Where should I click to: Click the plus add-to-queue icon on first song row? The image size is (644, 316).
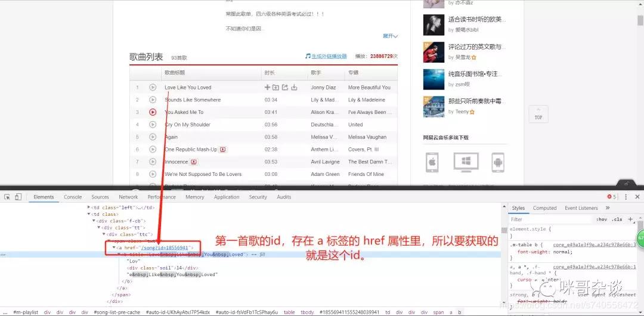[267, 87]
